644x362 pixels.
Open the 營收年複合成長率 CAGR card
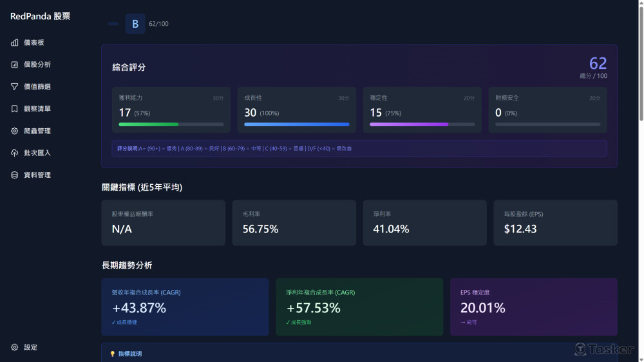pyautogui.click(x=185, y=307)
